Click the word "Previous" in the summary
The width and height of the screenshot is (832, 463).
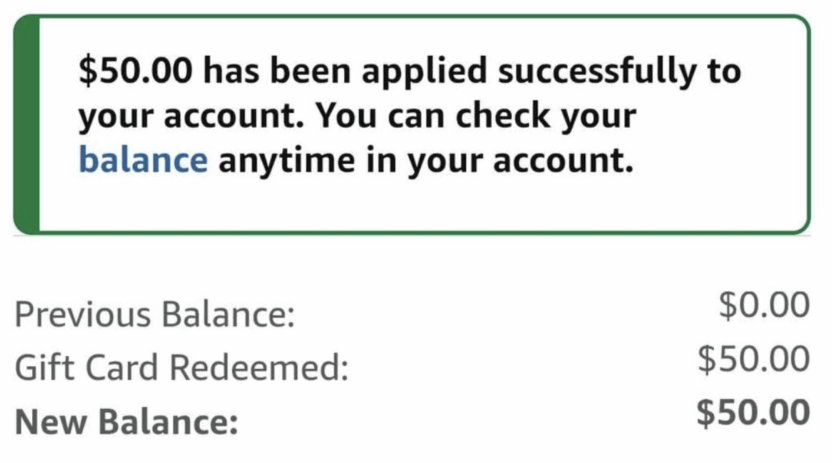[82, 317]
